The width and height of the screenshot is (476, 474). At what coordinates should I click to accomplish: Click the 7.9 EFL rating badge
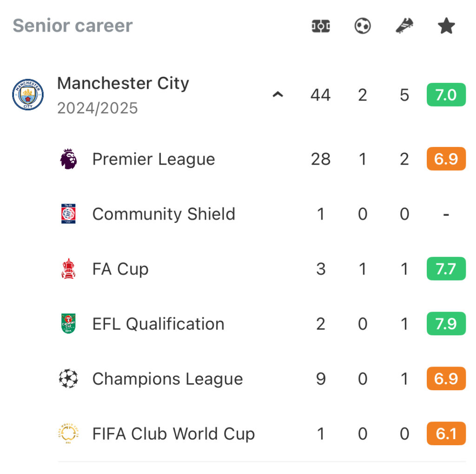tap(446, 324)
